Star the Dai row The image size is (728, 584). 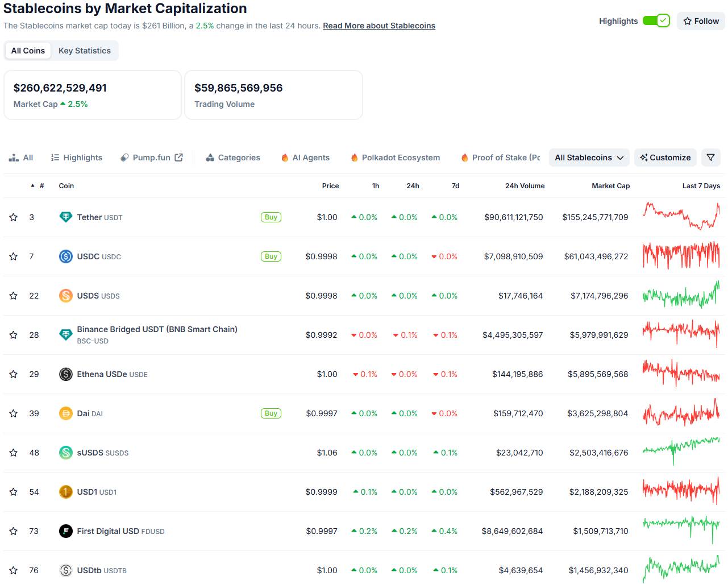[x=13, y=413]
